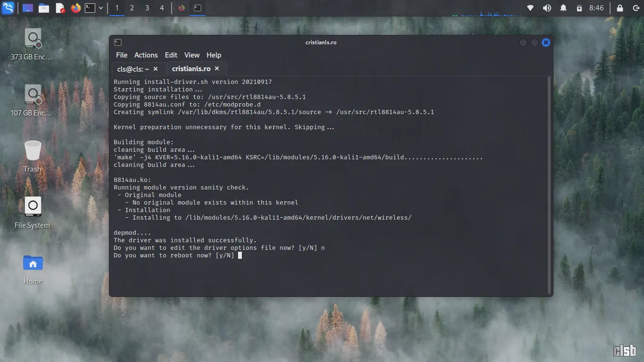Image resolution: width=644 pixels, height=362 pixels.
Task: Click 'The driver was installed successfully.' line
Action: click(x=185, y=240)
